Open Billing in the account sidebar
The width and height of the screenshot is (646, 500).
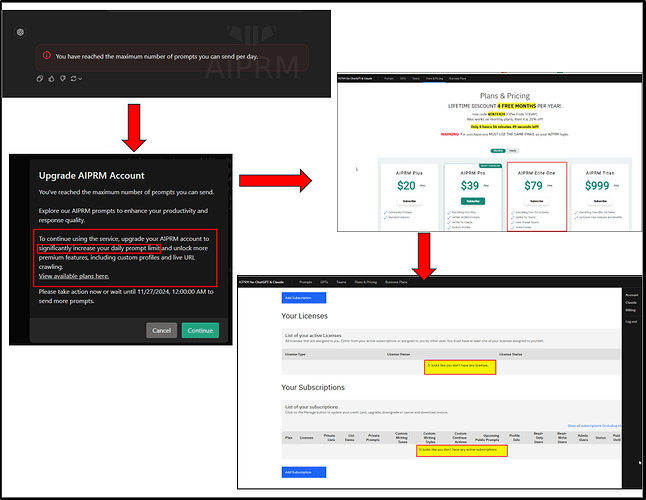(630, 310)
